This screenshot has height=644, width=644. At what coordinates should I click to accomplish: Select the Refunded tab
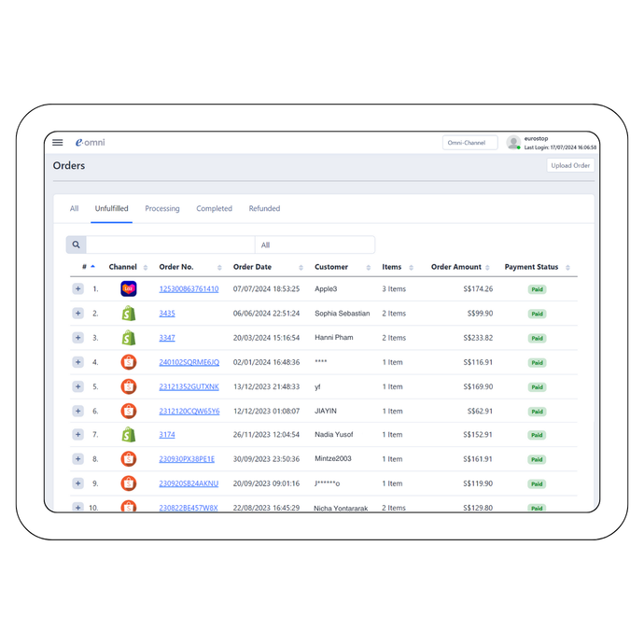[264, 209]
